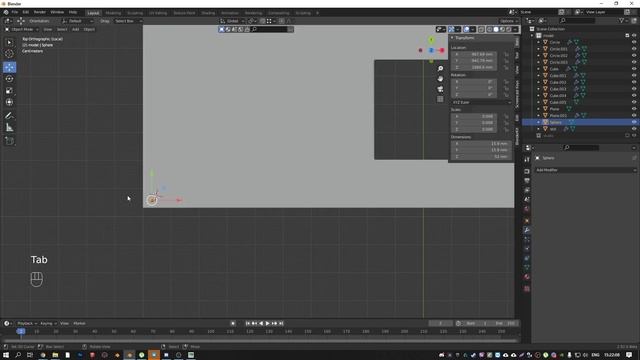Select Cube.003 in the outliner

[558, 89]
